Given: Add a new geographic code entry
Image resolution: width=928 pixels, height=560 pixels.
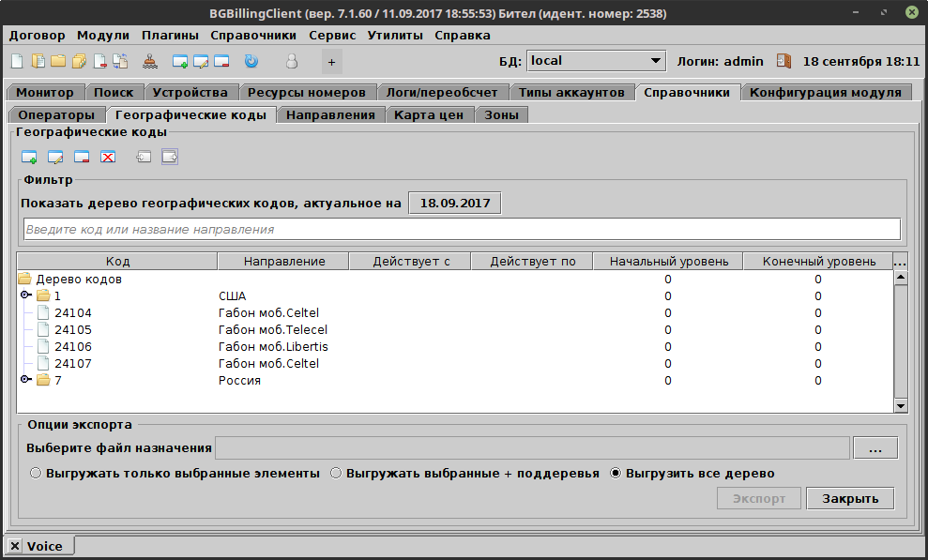Looking at the screenshot, I should point(28,157).
